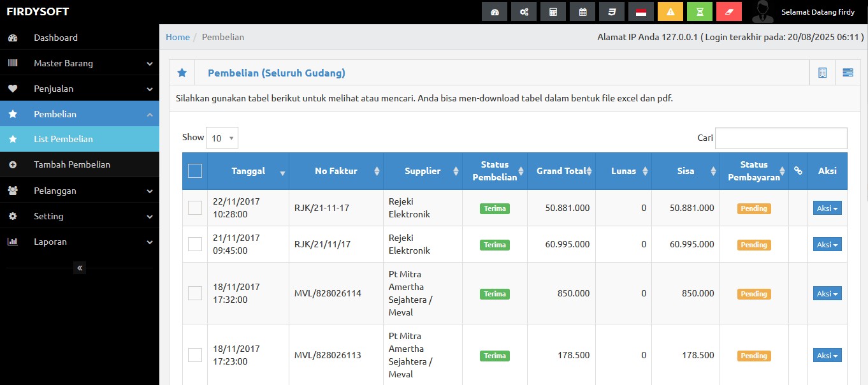Tick the select-all checkbox in table header
868x385 pixels.
pyautogui.click(x=195, y=171)
